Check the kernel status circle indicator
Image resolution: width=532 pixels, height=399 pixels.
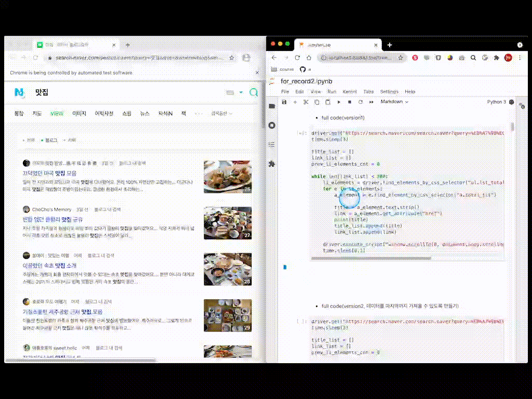click(x=511, y=102)
